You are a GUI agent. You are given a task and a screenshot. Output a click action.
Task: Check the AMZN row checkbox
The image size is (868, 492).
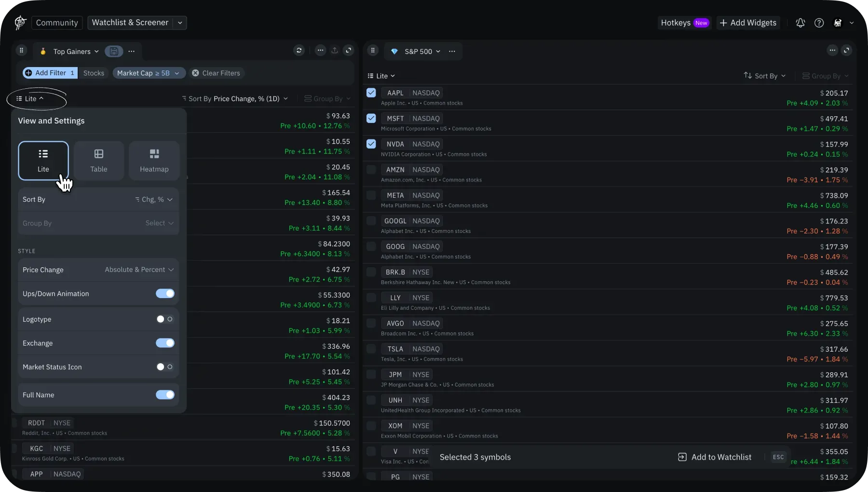(371, 170)
